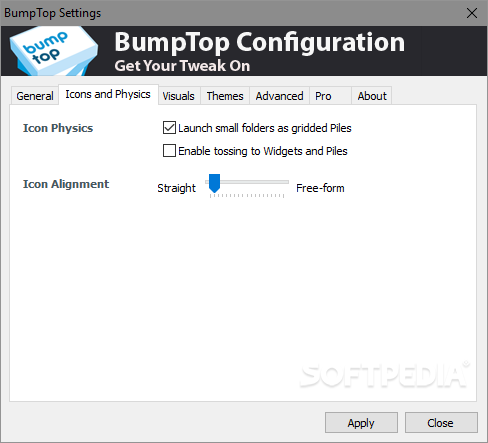Click the Free-form alignment label

320,188
